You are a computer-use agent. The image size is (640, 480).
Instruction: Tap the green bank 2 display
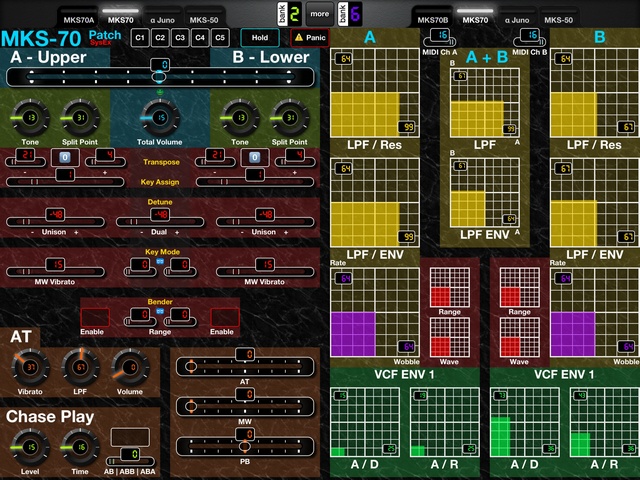pos(295,14)
